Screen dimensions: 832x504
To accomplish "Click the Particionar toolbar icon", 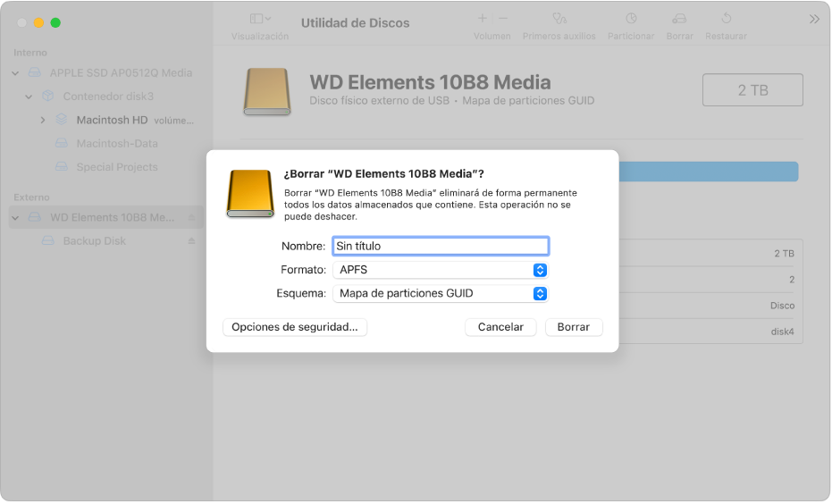I will tap(631, 19).
